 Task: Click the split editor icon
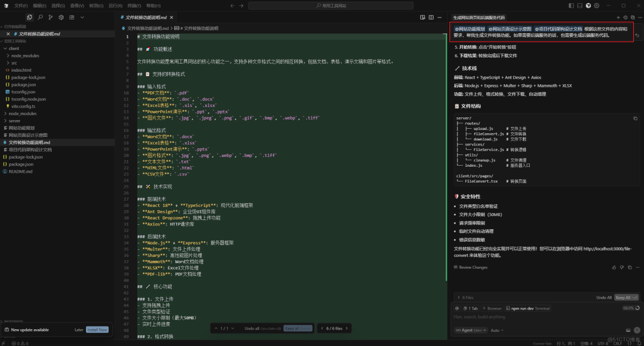click(x=431, y=17)
